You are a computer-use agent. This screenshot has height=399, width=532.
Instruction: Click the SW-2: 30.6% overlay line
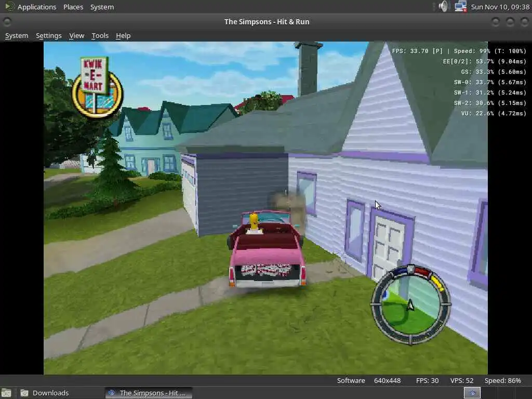click(490, 103)
